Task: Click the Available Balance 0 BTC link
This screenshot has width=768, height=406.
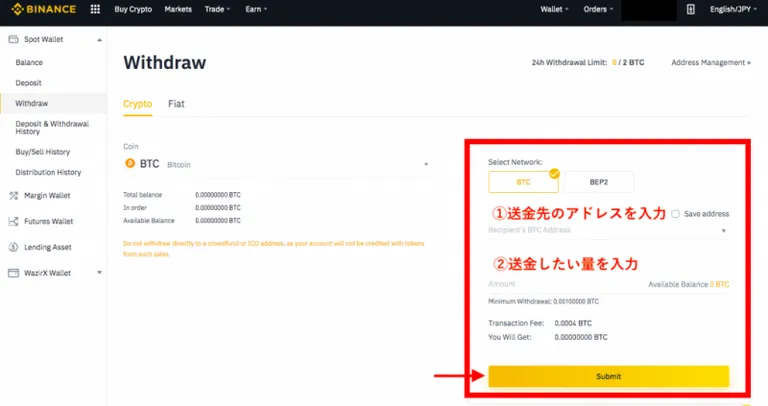Action: tap(689, 284)
